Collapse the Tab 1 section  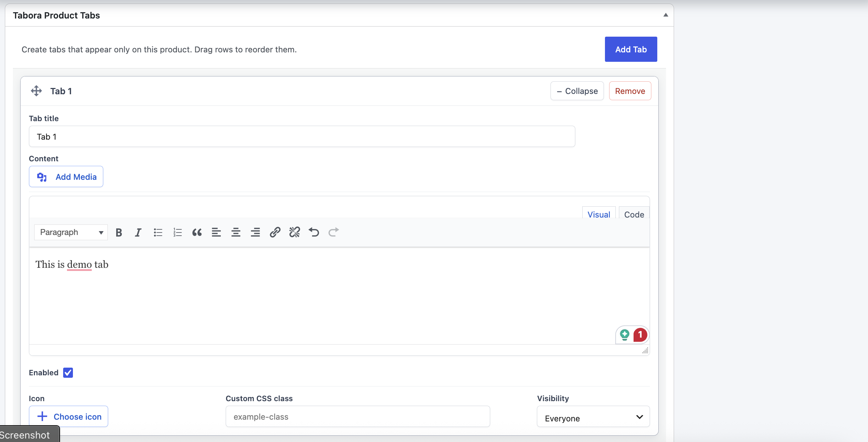click(x=577, y=91)
